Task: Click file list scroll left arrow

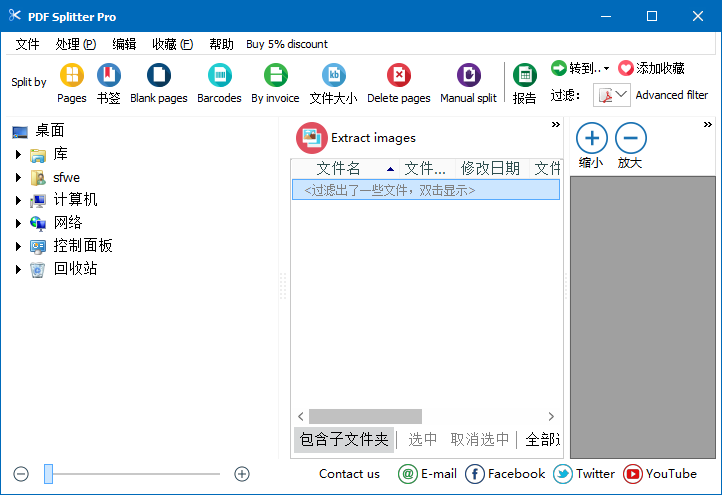Action: (x=301, y=416)
